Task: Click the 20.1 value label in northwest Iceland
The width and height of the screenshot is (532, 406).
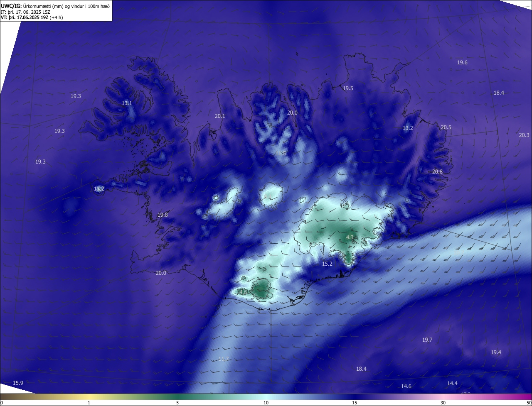Action: 220,116
